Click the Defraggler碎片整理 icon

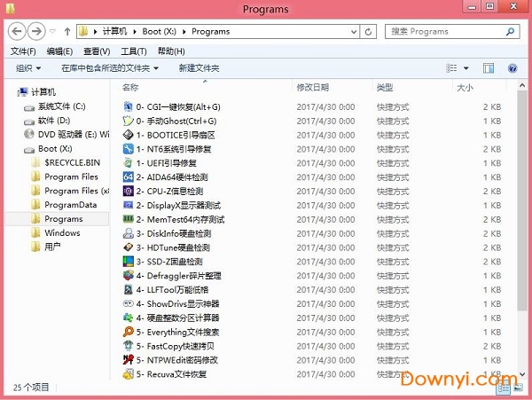pos(128,276)
